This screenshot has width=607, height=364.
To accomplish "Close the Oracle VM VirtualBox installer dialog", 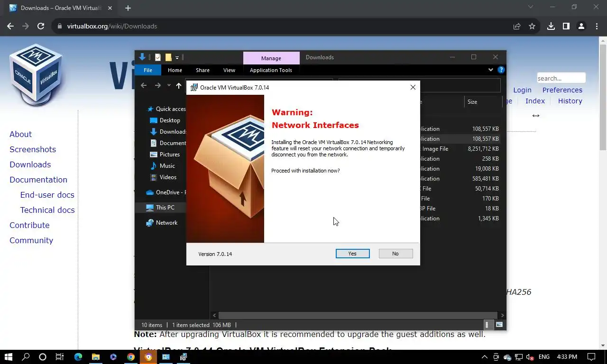I will pos(413,87).
